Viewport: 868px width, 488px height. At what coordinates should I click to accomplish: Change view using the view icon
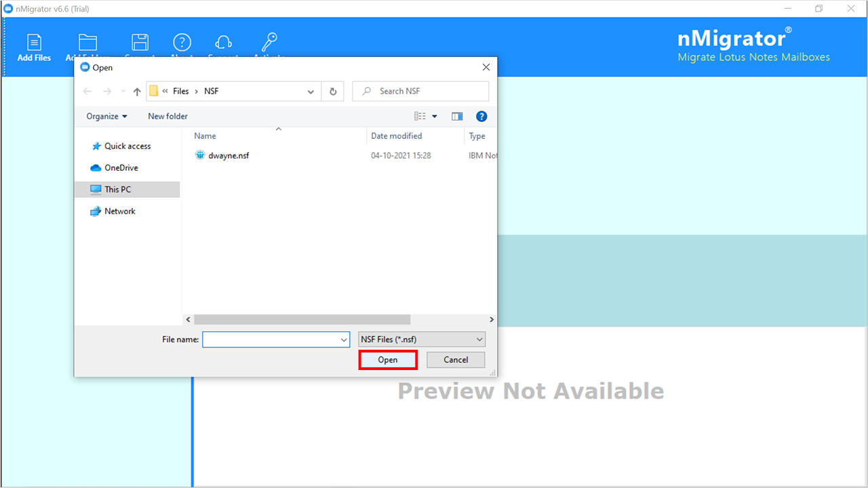(420, 117)
